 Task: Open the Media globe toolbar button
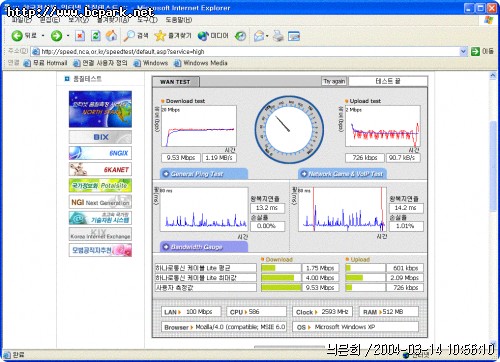point(213,36)
